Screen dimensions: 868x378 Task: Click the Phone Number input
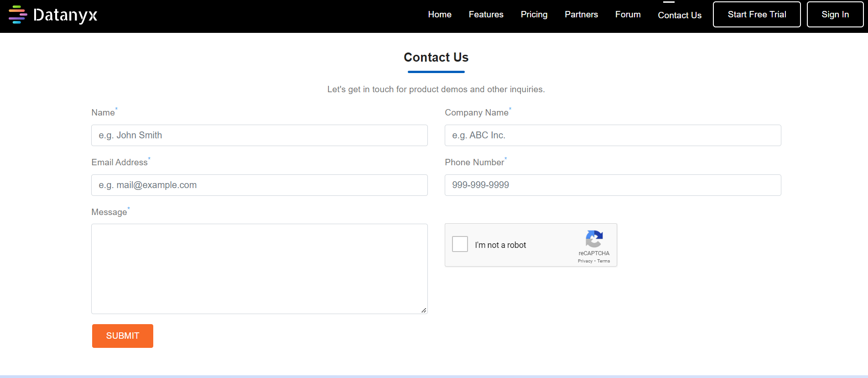(613, 185)
